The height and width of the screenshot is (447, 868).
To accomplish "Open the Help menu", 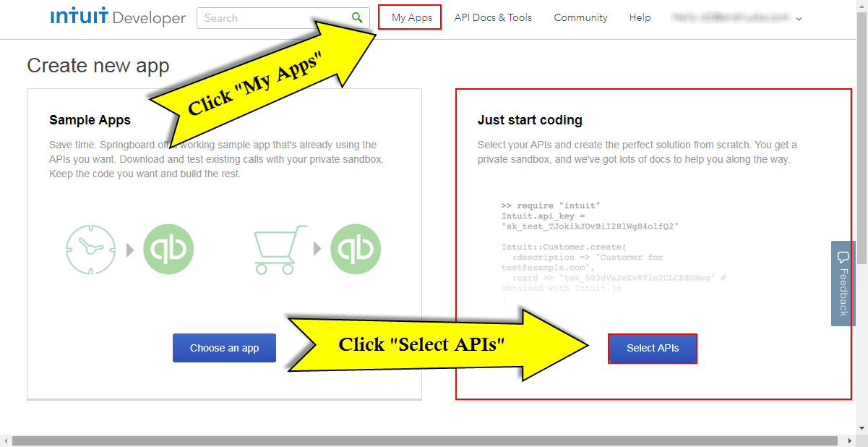I will pos(640,17).
